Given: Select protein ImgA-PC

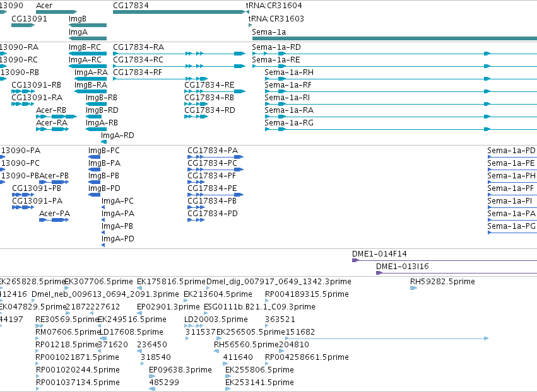Looking at the screenshot, I should [103, 207].
